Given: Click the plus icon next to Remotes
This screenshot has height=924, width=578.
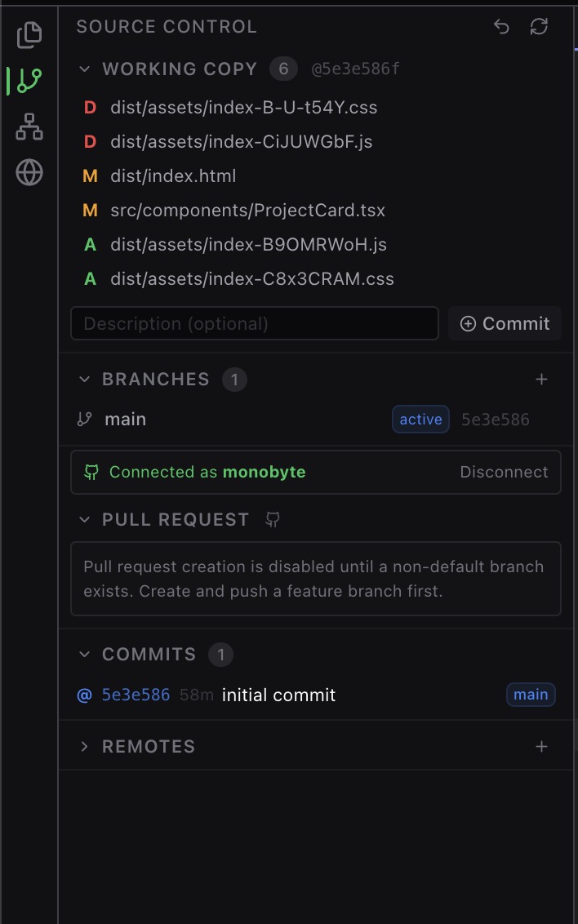Looking at the screenshot, I should (x=542, y=745).
